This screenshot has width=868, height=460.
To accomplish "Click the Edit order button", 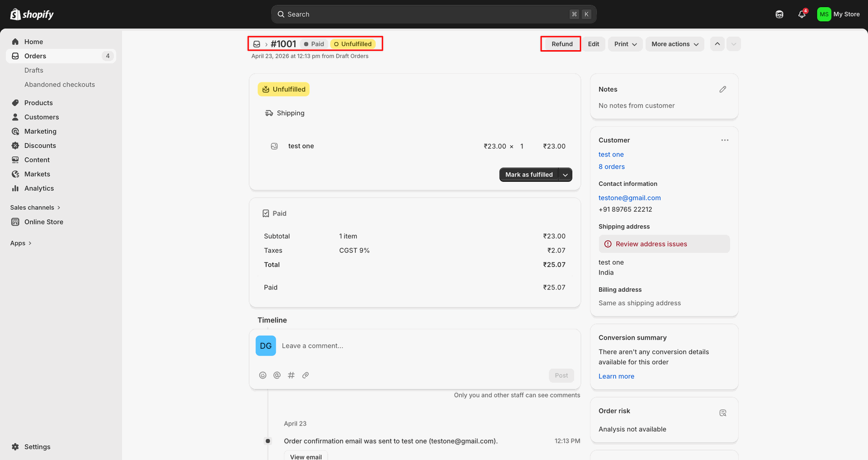I will click(x=594, y=44).
